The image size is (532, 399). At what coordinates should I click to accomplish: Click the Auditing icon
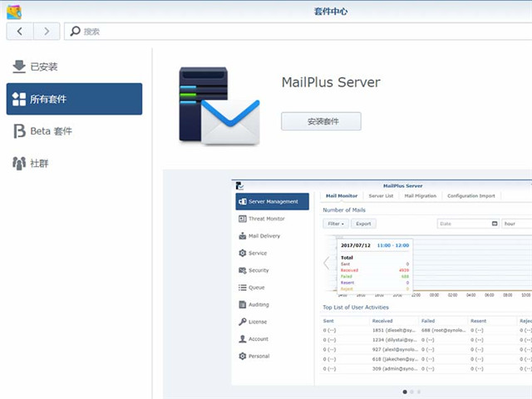243,305
